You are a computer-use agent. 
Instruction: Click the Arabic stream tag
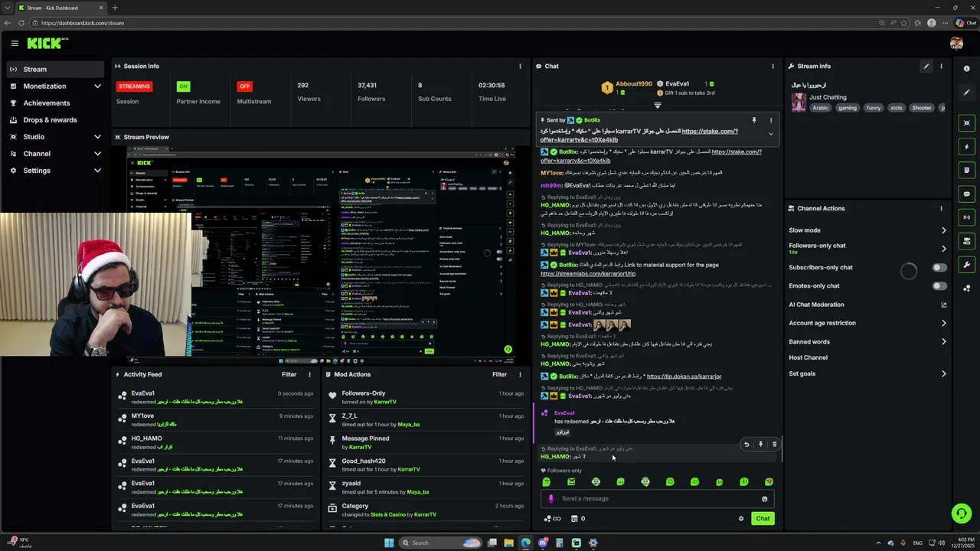821,108
